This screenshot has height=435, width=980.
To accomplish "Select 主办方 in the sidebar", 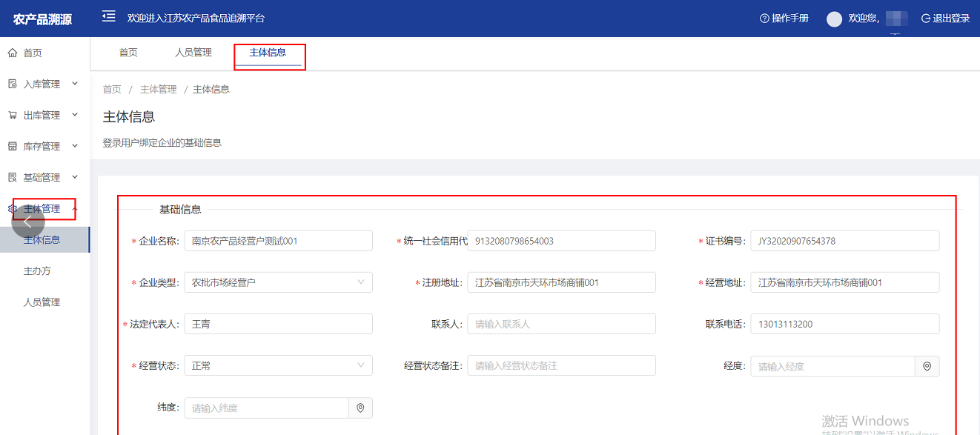I will 37,271.
